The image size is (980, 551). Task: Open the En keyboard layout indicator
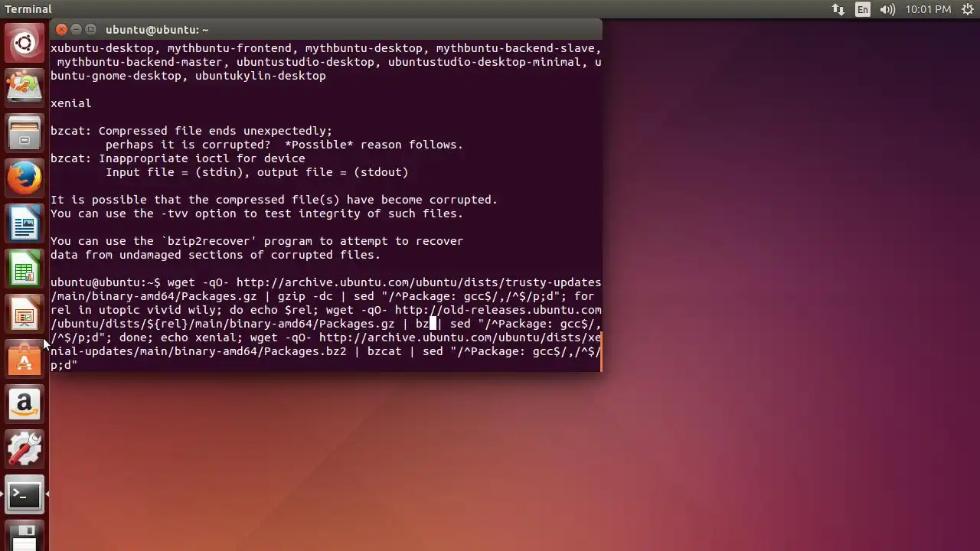tap(863, 9)
